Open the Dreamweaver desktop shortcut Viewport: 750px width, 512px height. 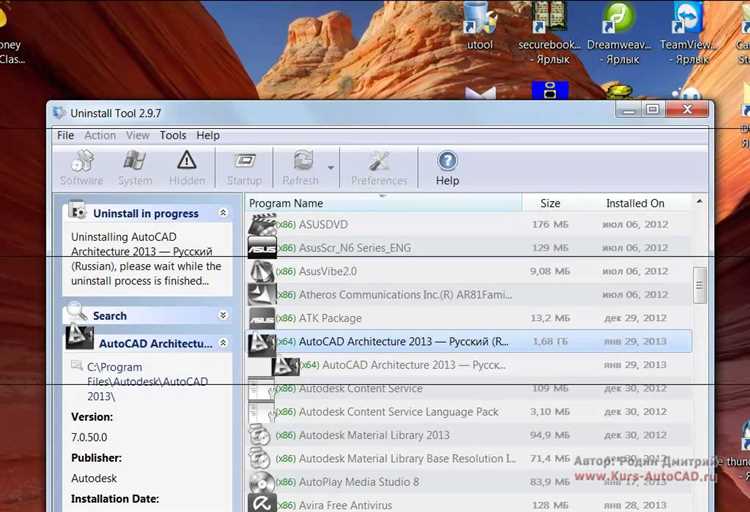click(619, 33)
